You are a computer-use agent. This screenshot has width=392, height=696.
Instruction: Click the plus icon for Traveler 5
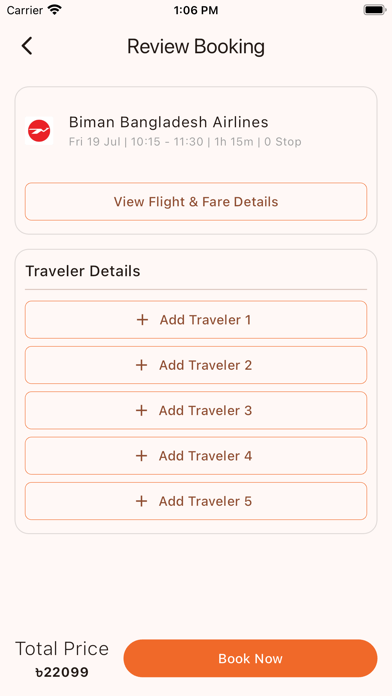141,501
